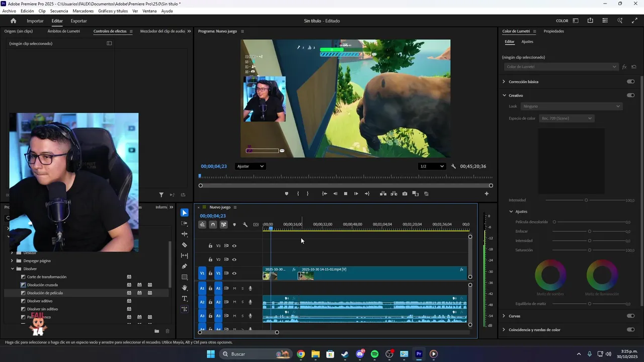This screenshot has width=644, height=362.
Task: Open Spotify from the taskbar
Action: tap(374, 354)
